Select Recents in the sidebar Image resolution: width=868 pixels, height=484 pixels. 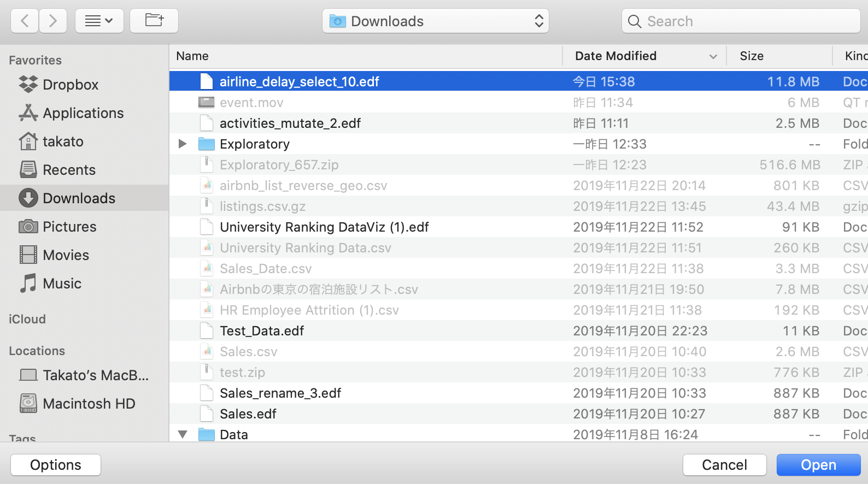click(x=69, y=170)
